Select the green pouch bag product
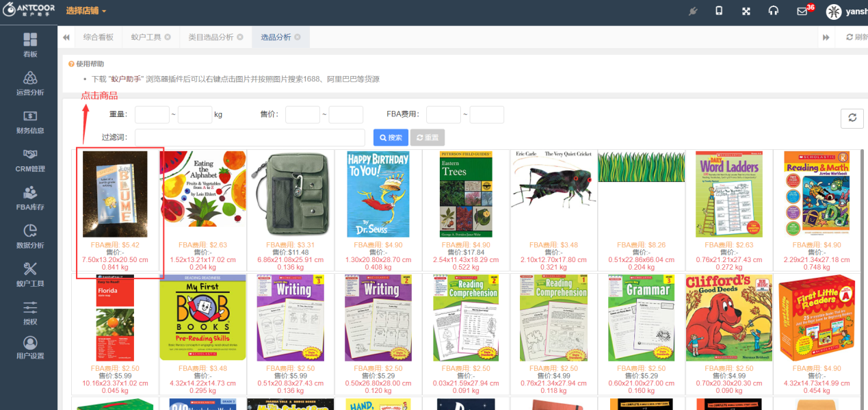This screenshot has width=868, height=410. tap(291, 194)
